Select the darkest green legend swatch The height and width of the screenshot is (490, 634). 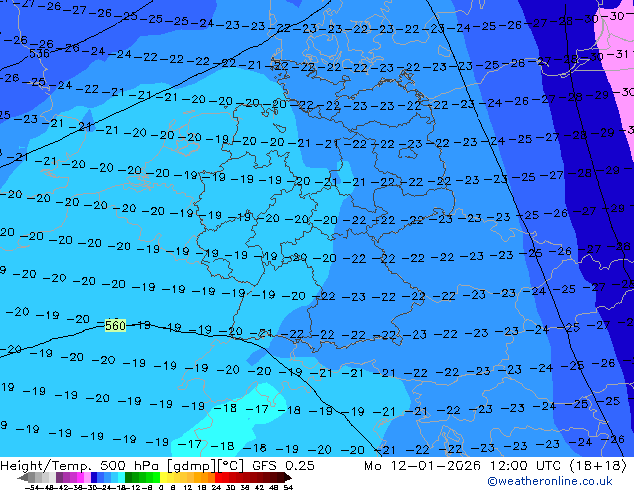pyautogui.click(x=128, y=477)
